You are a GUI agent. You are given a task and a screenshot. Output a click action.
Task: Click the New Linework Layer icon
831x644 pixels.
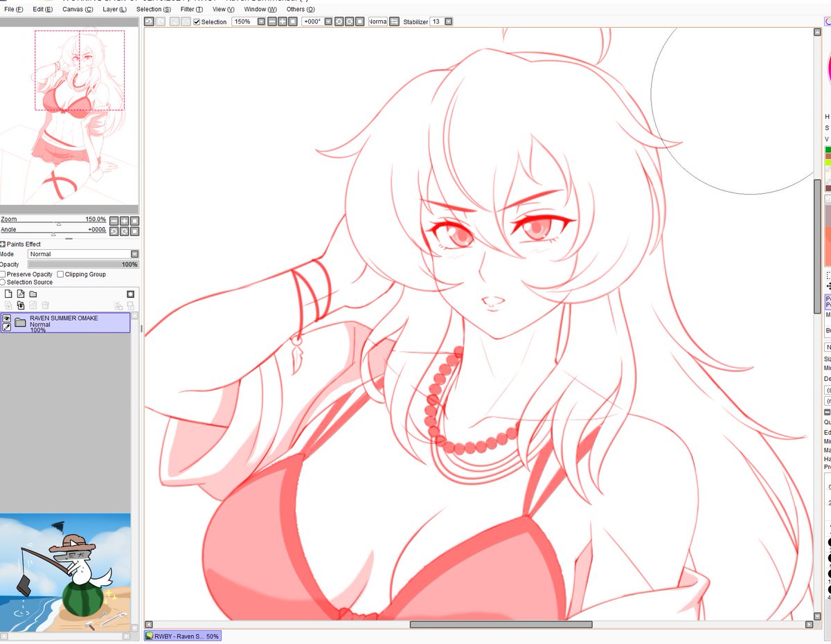(21, 294)
